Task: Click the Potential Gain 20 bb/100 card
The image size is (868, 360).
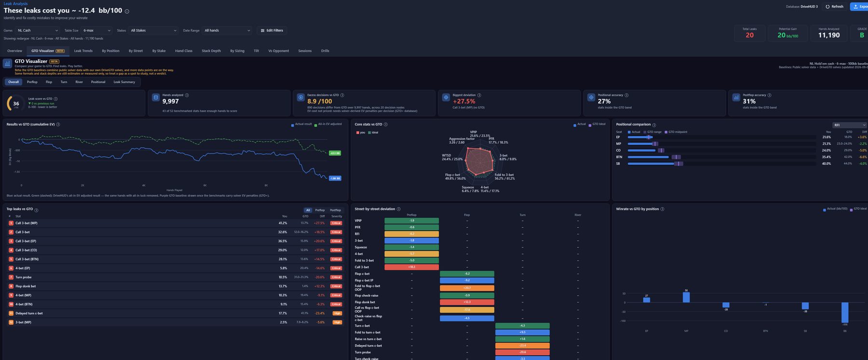Action: point(787,33)
